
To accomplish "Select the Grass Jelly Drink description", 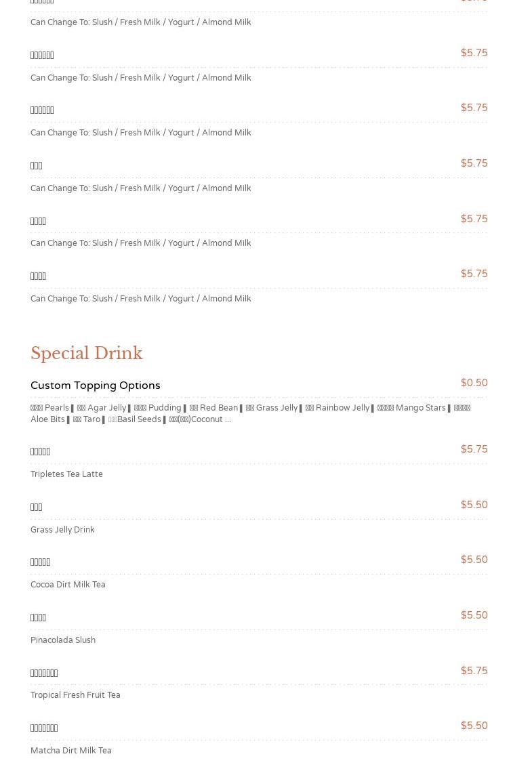I will [x=62, y=530].
